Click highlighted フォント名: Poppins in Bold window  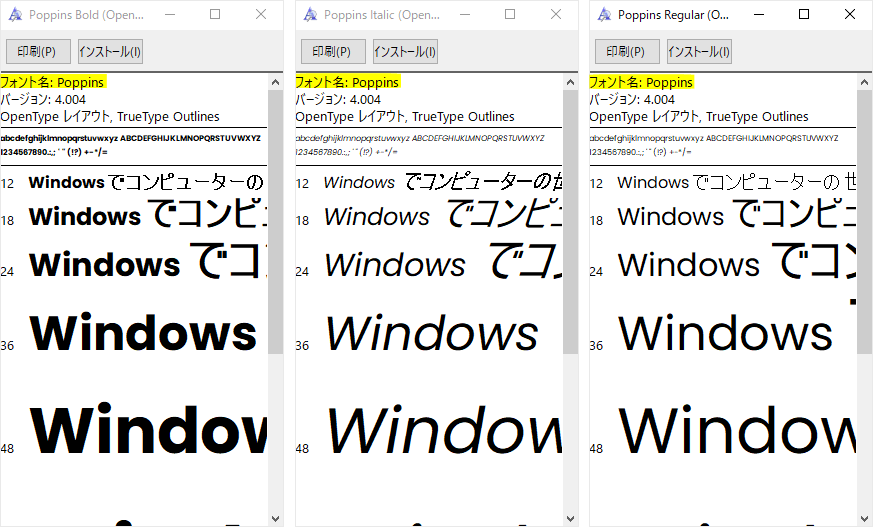click(53, 82)
